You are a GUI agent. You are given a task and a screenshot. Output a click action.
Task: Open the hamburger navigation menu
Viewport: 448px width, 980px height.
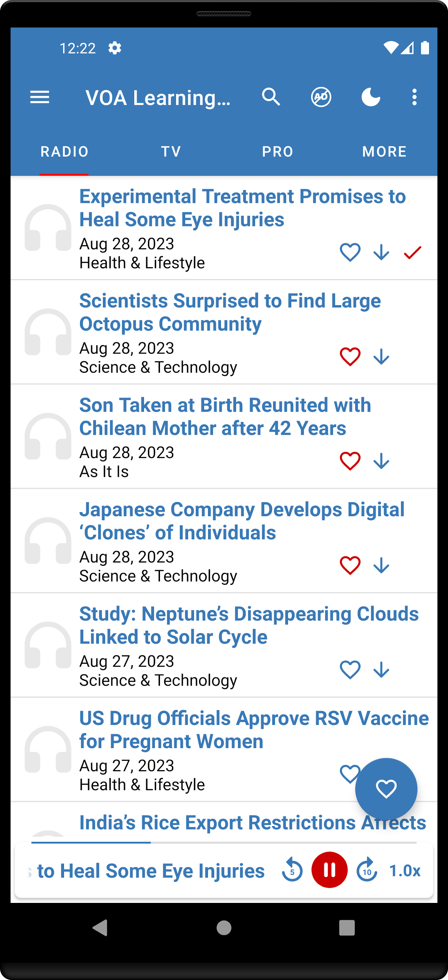tap(40, 97)
